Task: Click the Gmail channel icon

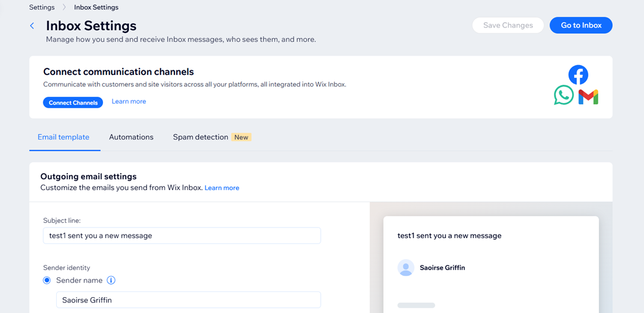Action: point(588,97)
